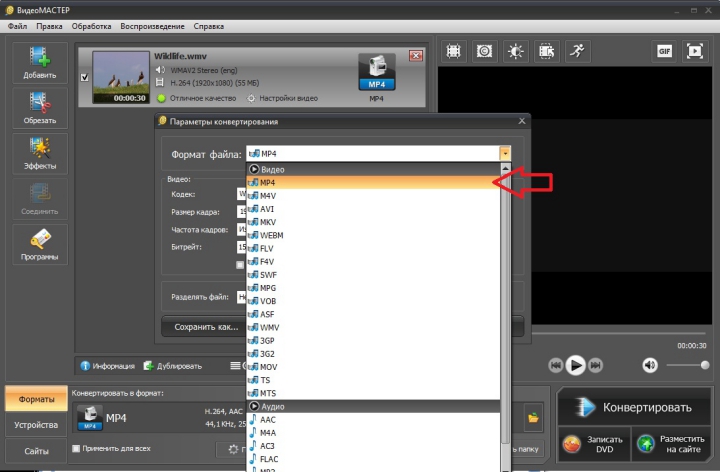Click the Wildlife.wmv video thumbnail
The width and height of the screenshot is (720, 472).
[x=121, y=77]
